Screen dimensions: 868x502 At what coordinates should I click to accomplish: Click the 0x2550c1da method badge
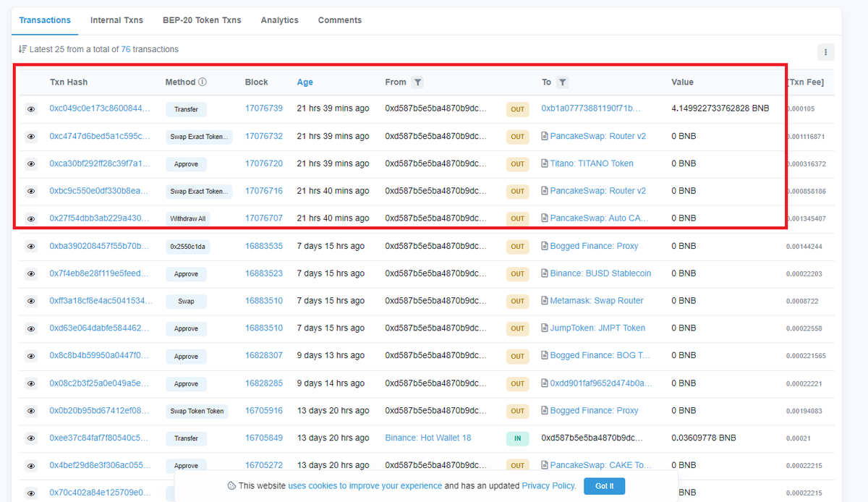point(186,247)
